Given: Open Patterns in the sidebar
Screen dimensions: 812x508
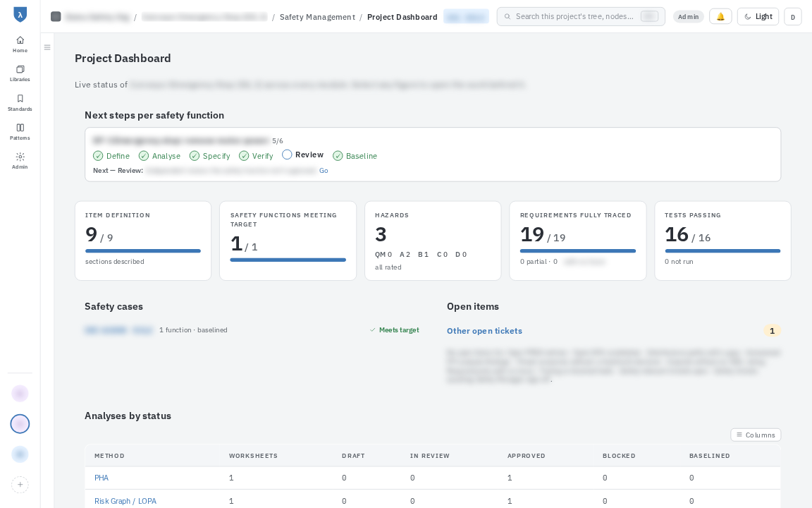Looking at the screenshot, I should tap(20, 132).
